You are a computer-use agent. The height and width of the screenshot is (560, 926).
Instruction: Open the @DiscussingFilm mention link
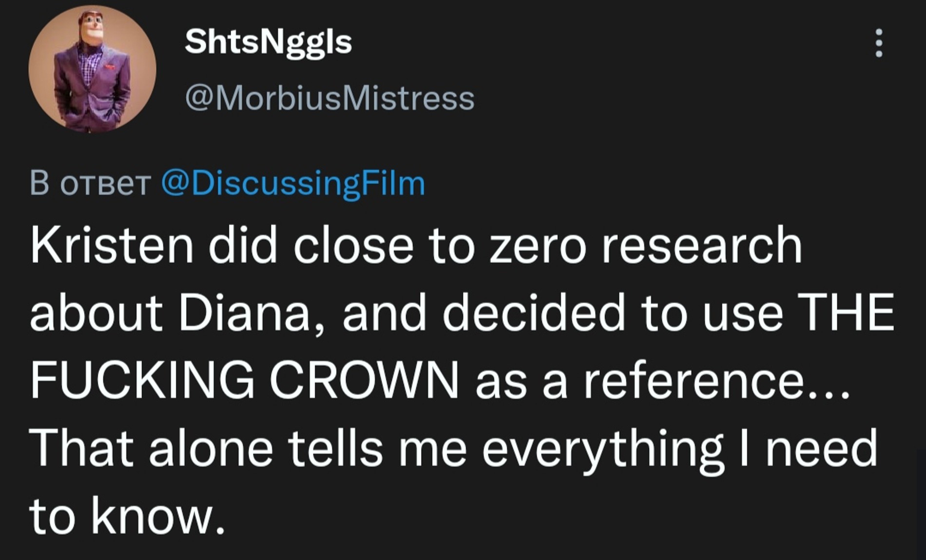(293, 184)
